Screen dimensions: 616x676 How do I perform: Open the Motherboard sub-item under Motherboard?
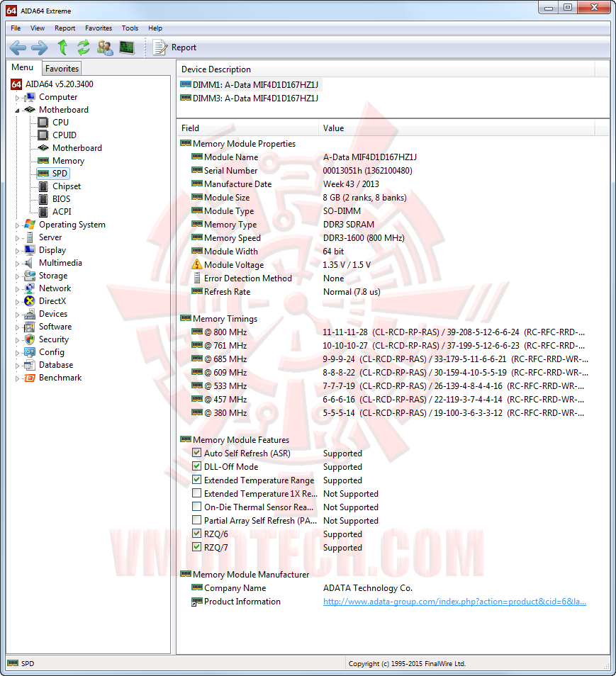click(x=77, y=148)
